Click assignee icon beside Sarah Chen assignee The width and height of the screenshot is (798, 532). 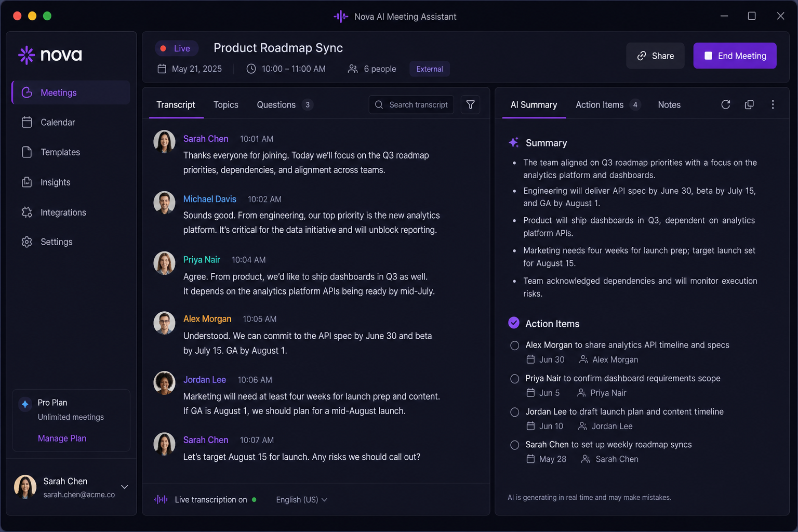[586, 459]
